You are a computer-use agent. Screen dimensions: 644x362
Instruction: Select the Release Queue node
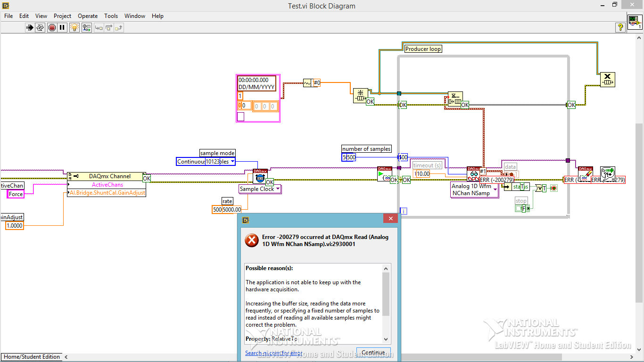607,79
